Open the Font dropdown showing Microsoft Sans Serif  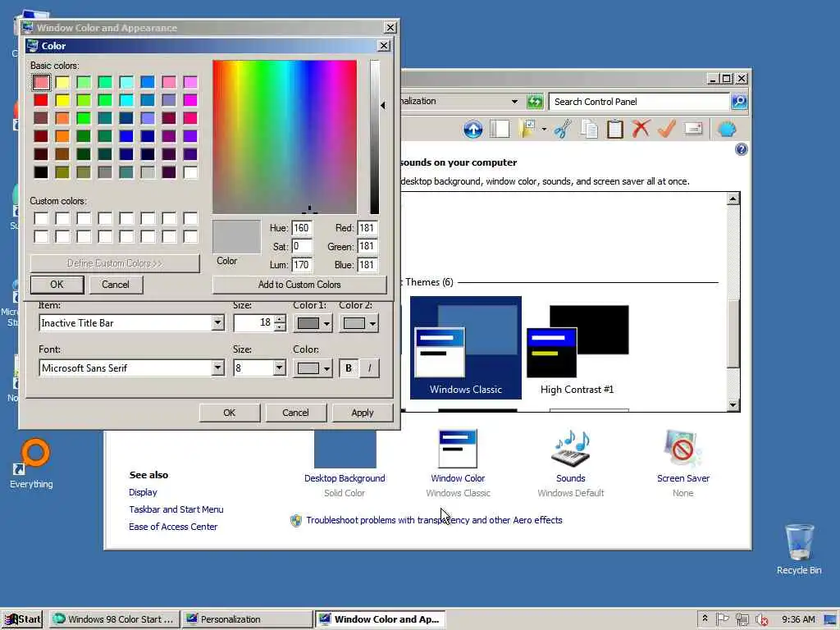click(217, 367)
